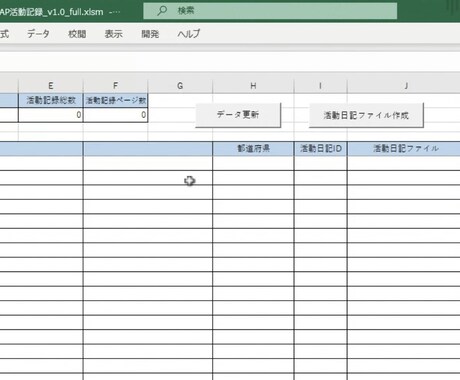Select column F header
This screenshot has width=460, height=380.
click(x=115, y=86)
